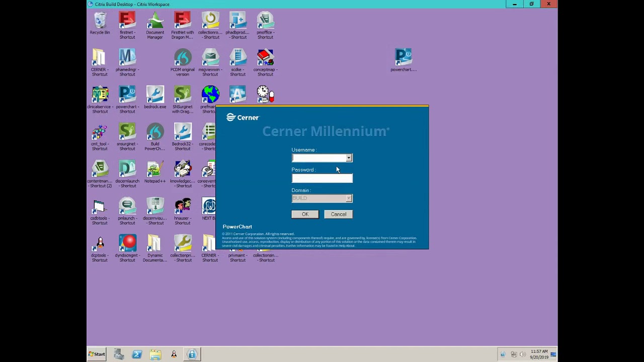Open the scdke shortcut icon
This screenshot has height=362, width=644.
(x=237, y=63)
